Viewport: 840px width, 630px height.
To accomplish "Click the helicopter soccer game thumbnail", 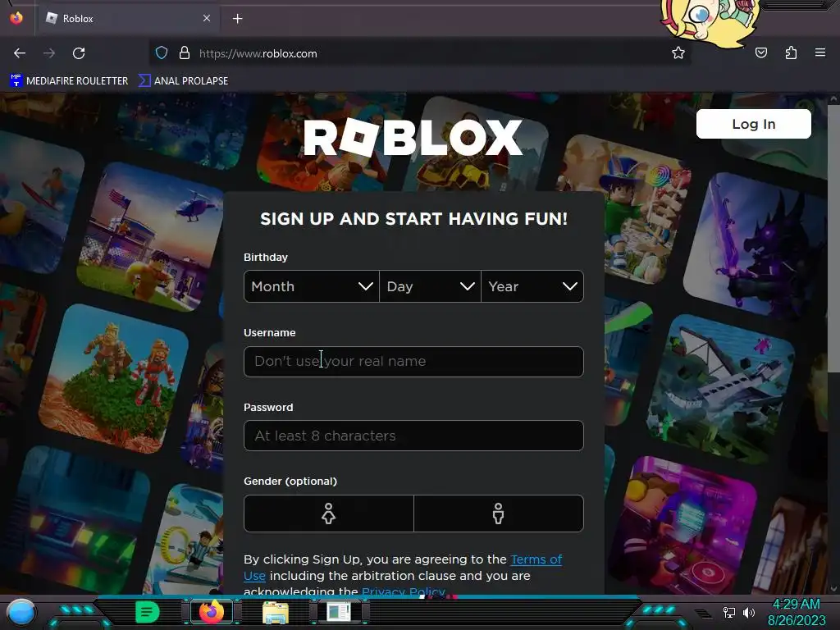I will tap(152, 236).
